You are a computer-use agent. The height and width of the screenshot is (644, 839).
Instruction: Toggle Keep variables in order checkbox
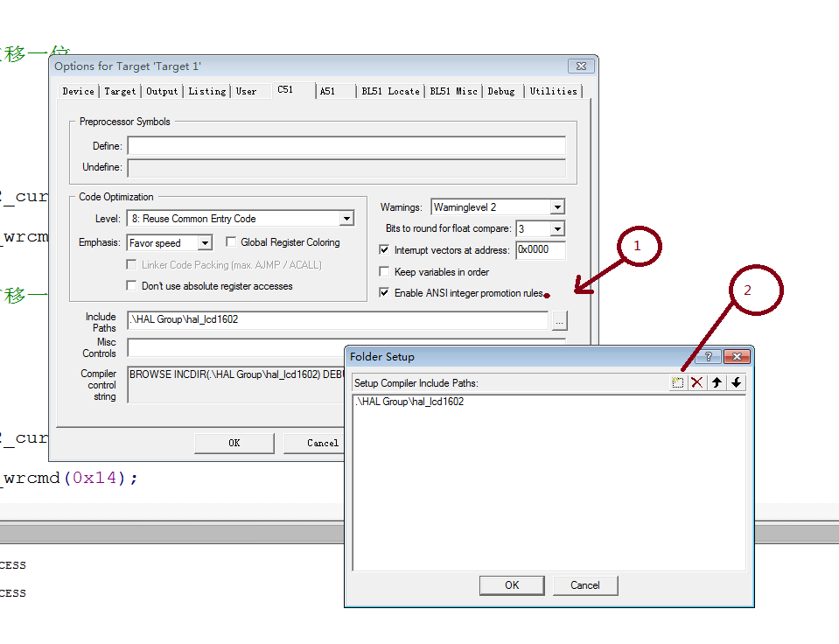[384, 272]
